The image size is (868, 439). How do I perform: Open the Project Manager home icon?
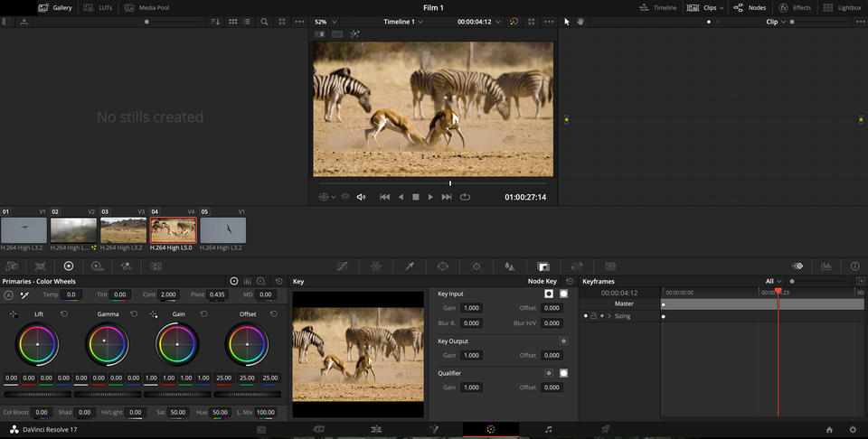[x=829, y=430]
